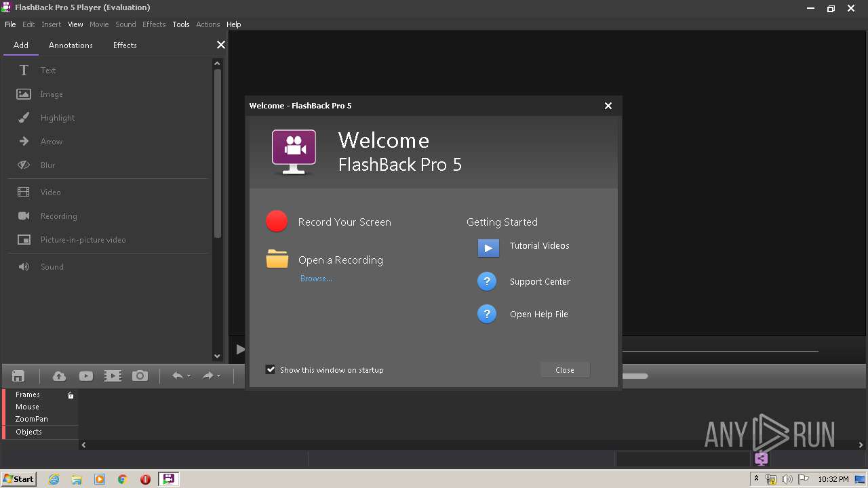Screen dimensions: 868x488
Task: Open Chrome from the taskbar
Action: tap(122, 479)
